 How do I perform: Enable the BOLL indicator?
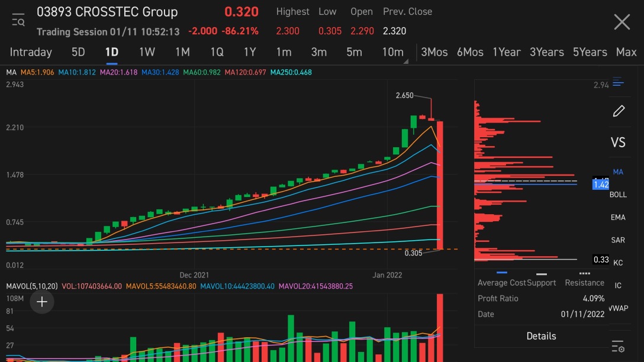point(618,195)
